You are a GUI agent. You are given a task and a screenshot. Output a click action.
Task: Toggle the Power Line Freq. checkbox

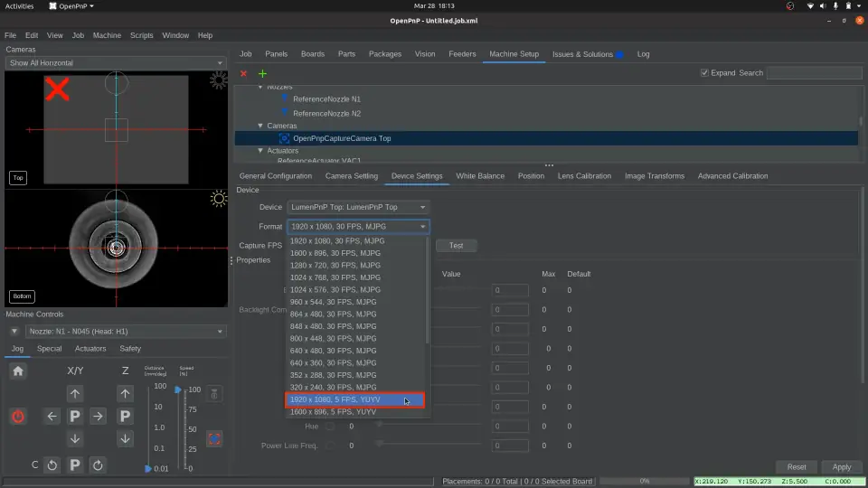coord(330,445)
